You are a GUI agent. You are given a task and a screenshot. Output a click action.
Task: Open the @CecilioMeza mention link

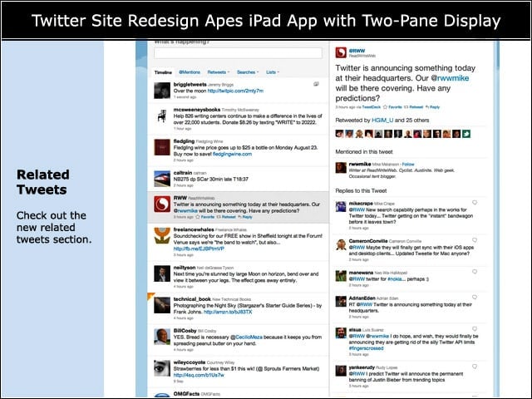pyautogui.click(x=246, y=337)
